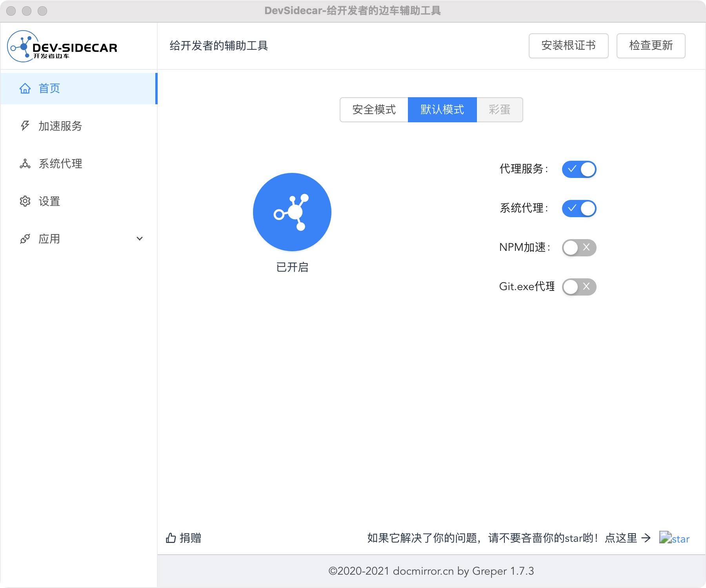Click the 点这里 star prompt text
706x588 pixels.
[621, 538]
